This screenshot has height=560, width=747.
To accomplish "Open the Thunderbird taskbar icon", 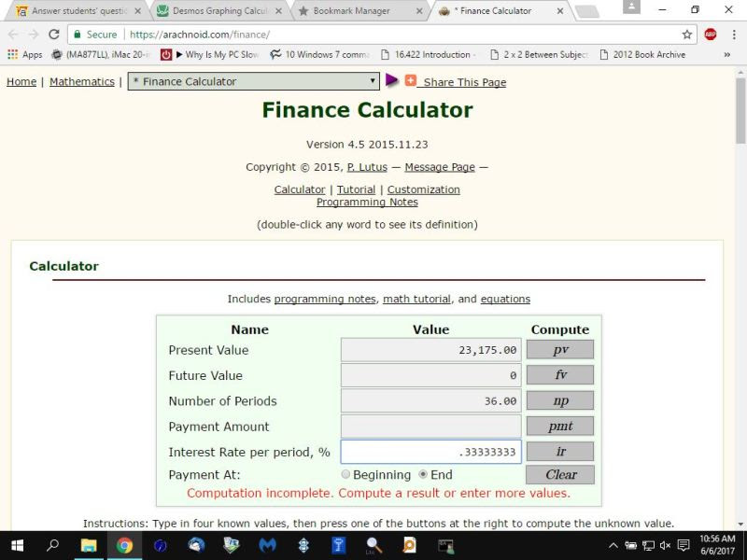I will point(196,545).
